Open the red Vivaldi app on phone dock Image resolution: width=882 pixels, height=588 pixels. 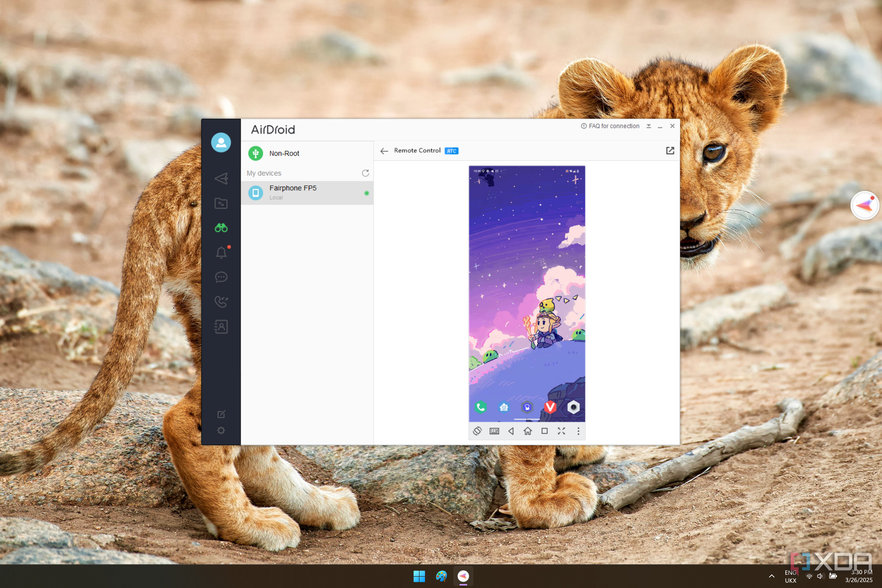(x=550, y=407)
